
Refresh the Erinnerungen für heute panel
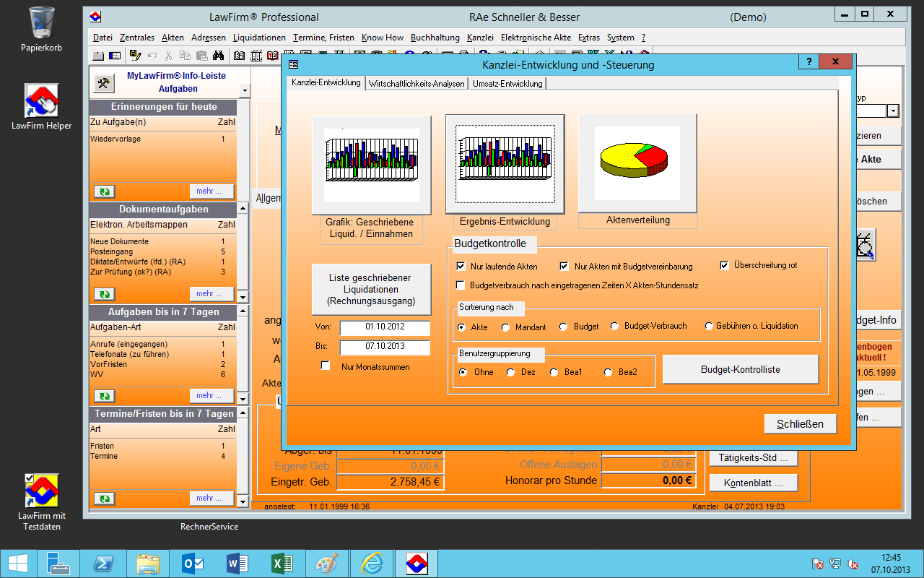[x=104, y=191]
